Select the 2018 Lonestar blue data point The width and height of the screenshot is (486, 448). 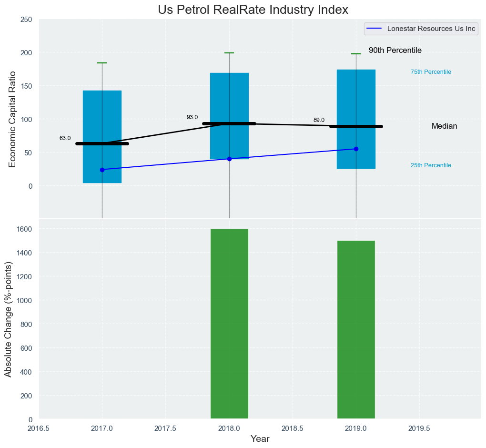229,159
